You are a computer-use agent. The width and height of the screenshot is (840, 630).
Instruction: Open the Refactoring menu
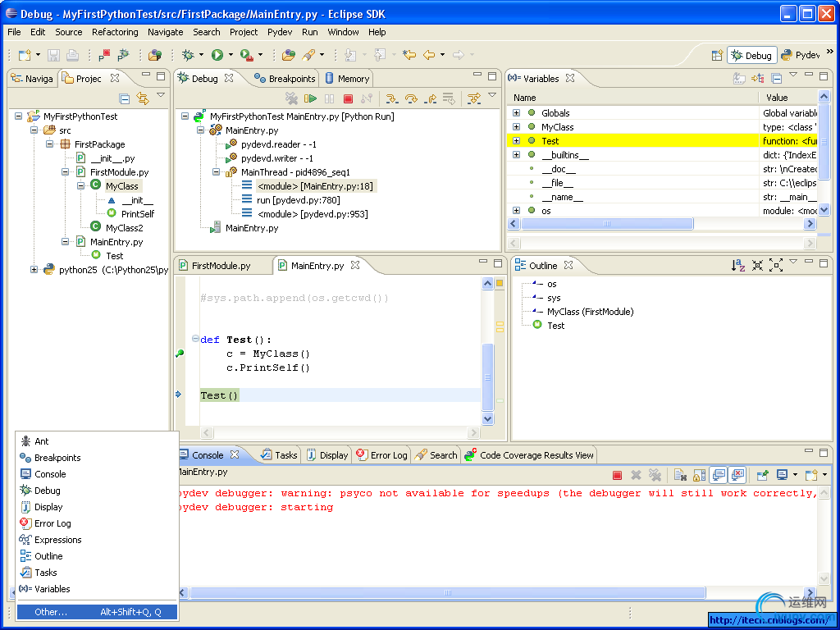point(115,32)
